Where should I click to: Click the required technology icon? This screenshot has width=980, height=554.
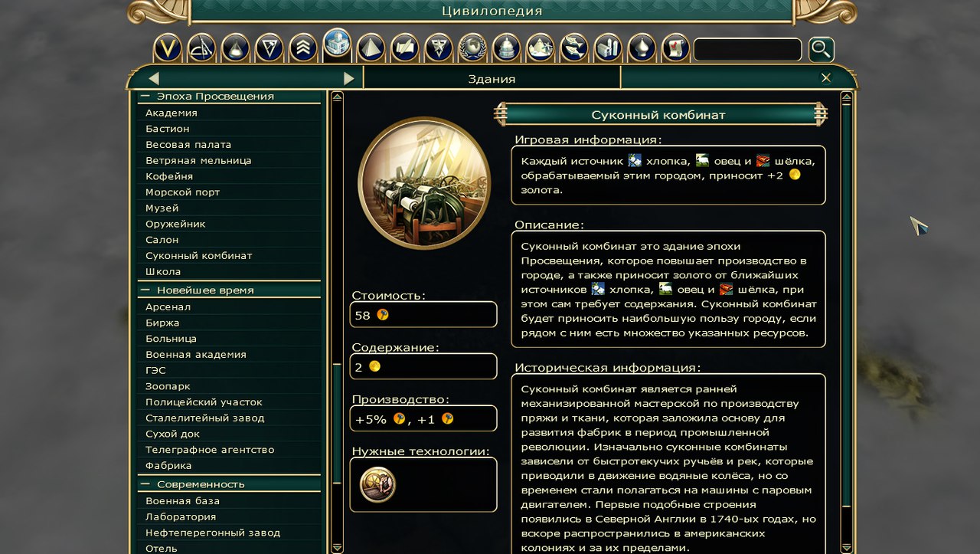pos(377,484)
